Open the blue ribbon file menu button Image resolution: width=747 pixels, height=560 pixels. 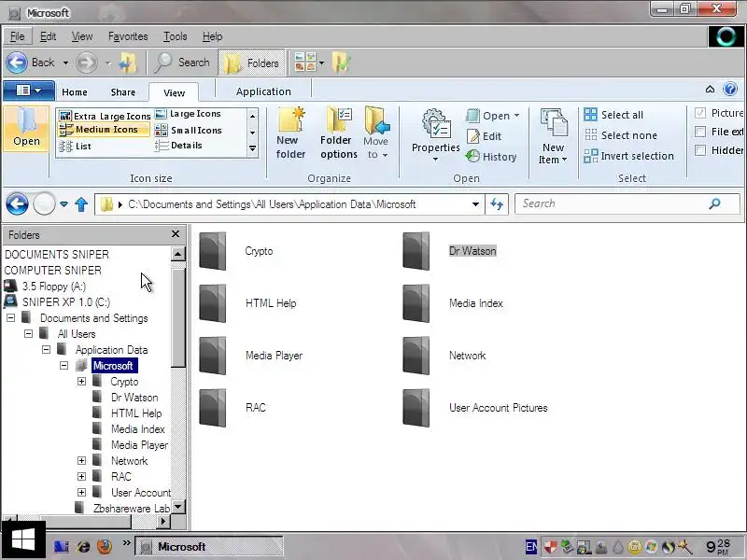tap(29, 90)
